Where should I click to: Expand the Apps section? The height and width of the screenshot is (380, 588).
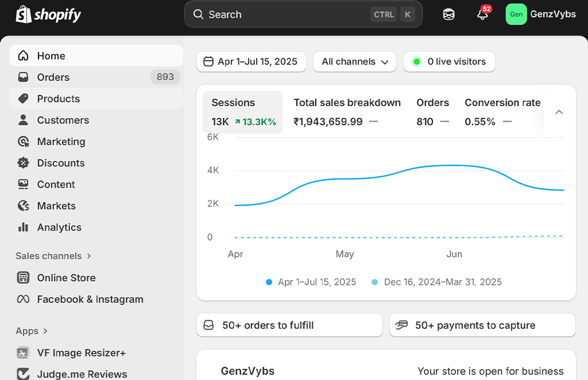tap(32, 331)
